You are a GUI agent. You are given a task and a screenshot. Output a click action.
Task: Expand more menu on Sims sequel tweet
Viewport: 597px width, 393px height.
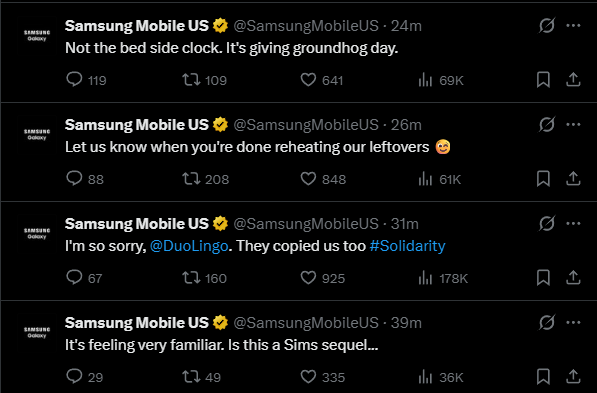pos(573,323)
